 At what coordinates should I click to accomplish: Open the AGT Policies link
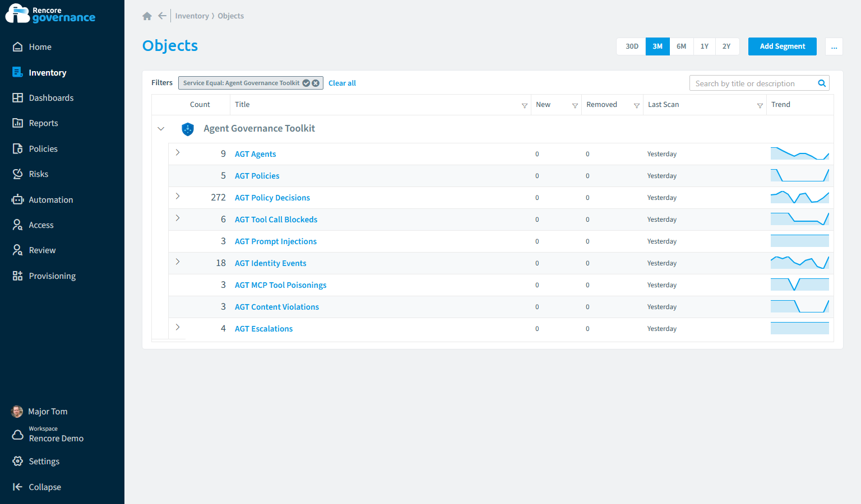point(257,176)
